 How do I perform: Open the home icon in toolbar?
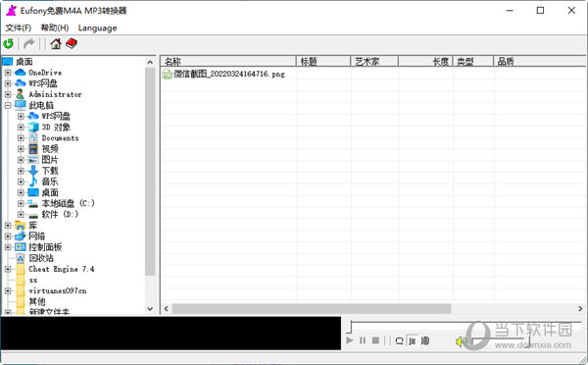[x=56, y=43]
